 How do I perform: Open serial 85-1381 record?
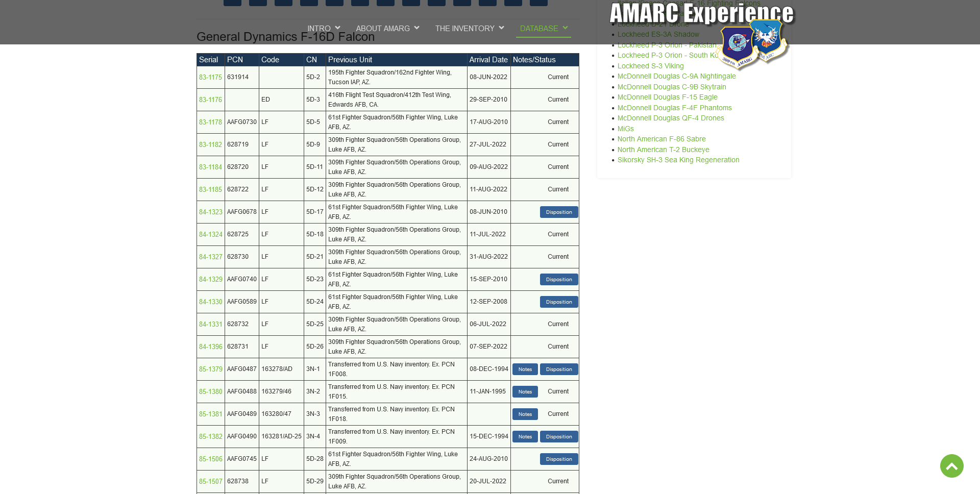tap(210, 414)
